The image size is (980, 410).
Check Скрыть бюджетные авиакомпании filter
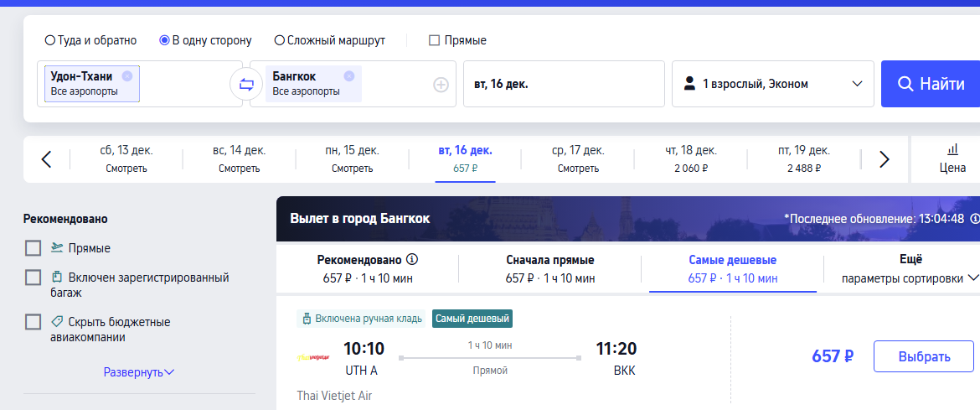[34, 322]
